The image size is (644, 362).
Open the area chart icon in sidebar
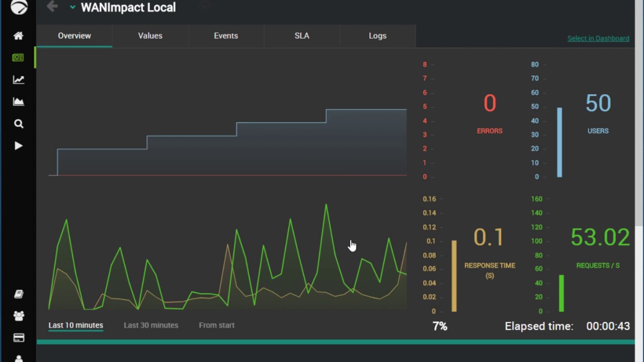coord(19,102)
